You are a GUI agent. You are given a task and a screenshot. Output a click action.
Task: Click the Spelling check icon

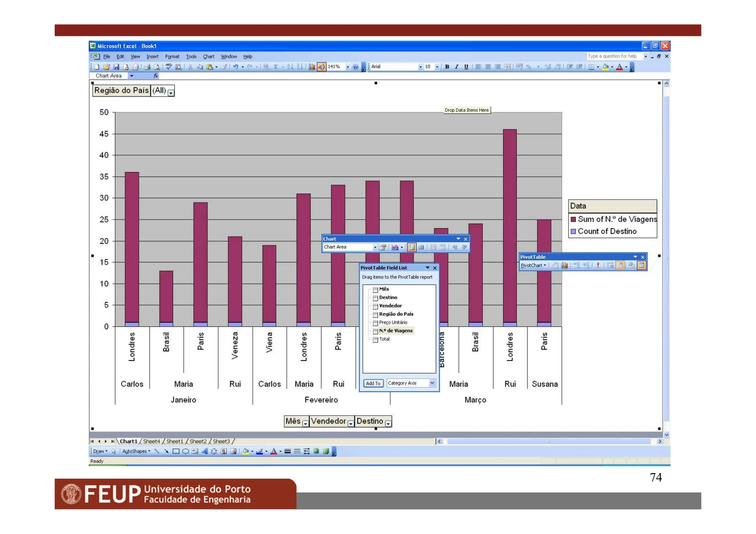click(169, 67)
